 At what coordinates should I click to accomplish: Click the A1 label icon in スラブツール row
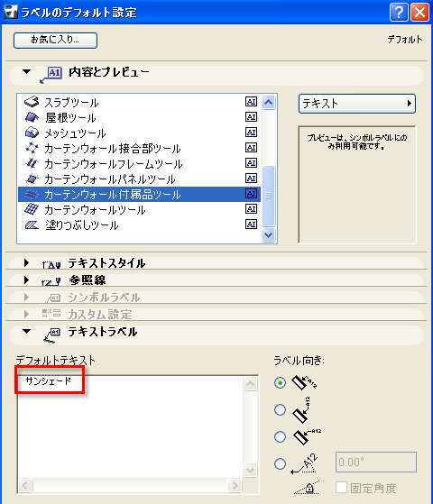click(251, 102)
